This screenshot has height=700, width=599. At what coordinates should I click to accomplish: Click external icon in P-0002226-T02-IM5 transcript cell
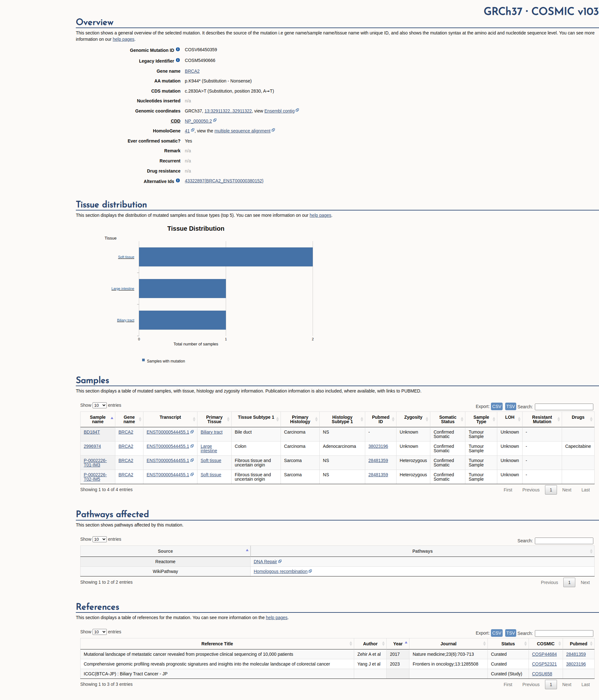192,474
